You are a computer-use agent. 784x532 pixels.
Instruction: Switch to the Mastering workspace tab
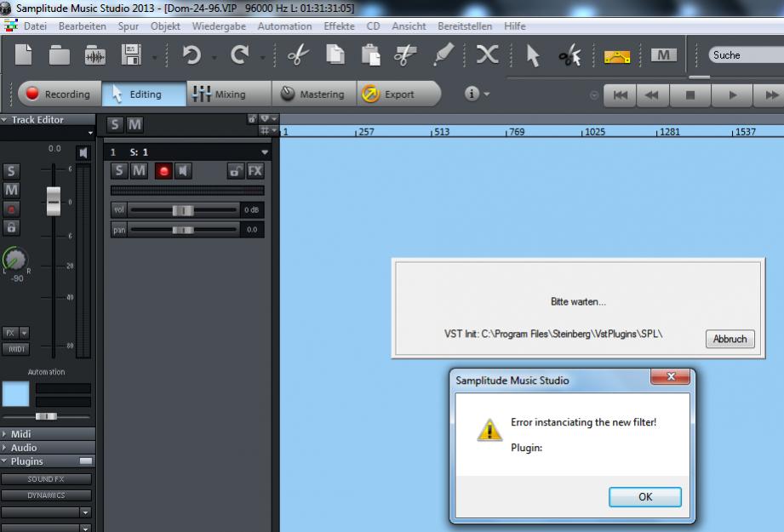(314, 94)
